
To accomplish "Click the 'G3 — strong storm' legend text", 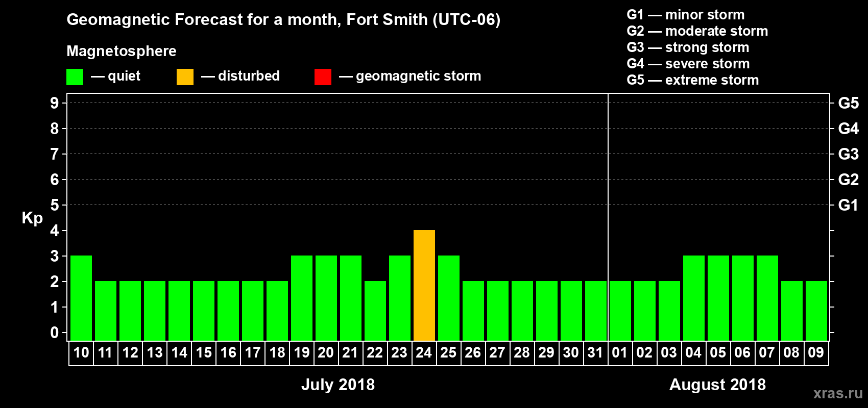I will tap(688, 47).
